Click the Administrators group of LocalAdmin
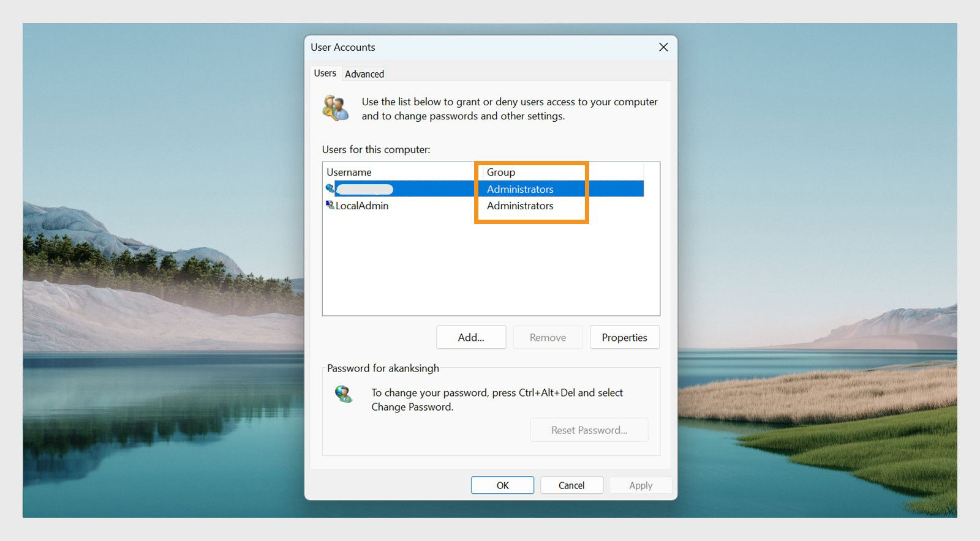Image resolution: width=980 pixels, height=541 pixels. pyautogui.click(x=520, y=206)
